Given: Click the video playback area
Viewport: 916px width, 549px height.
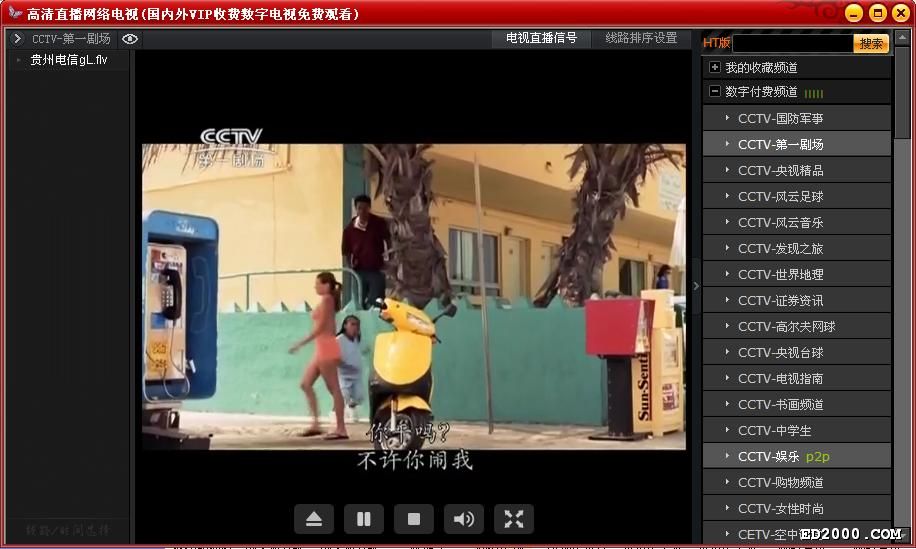Looking at the screenshot, I should pyautogui.click(x=414, y=297).
